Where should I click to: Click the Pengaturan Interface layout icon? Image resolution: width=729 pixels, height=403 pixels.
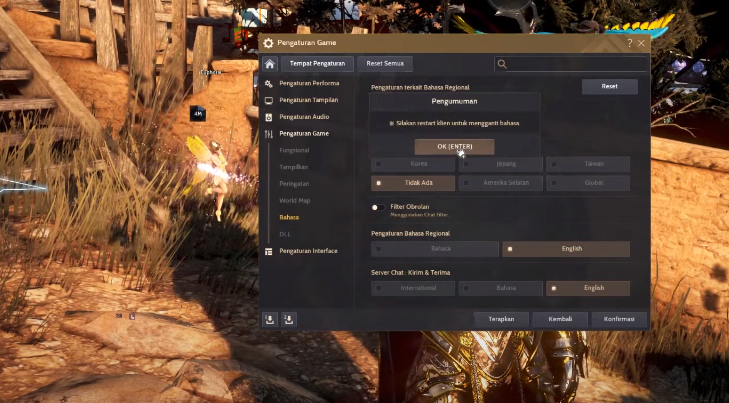click(x=269, y=251)
